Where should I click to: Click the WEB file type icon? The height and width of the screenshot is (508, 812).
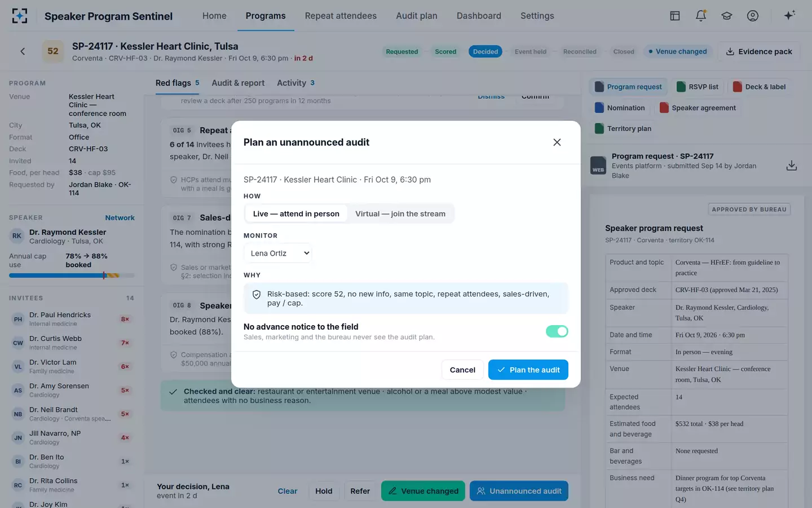coord(598,166)
